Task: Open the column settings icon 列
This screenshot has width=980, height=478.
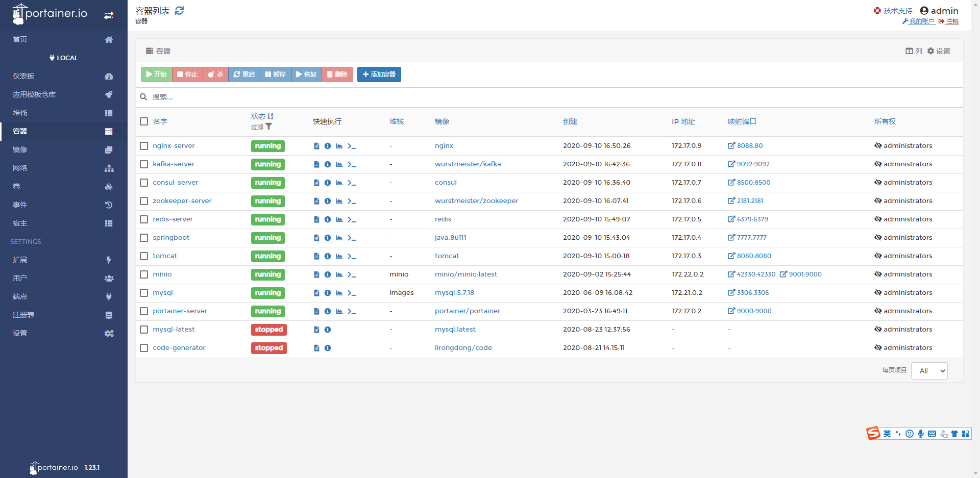Action: (914, 51)
